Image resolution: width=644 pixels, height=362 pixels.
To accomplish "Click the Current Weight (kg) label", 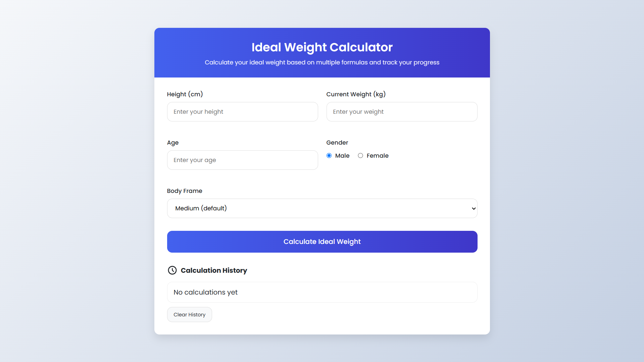I will [356, 94].
